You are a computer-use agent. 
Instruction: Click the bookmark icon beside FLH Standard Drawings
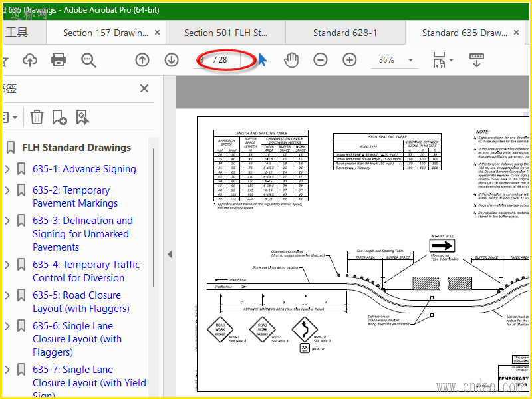11,148
